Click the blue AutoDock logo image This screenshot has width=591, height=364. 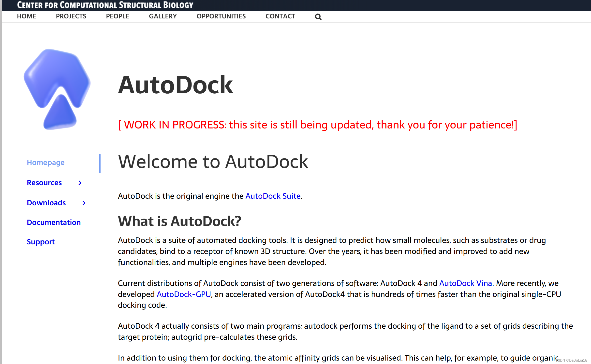pos(57,89)
